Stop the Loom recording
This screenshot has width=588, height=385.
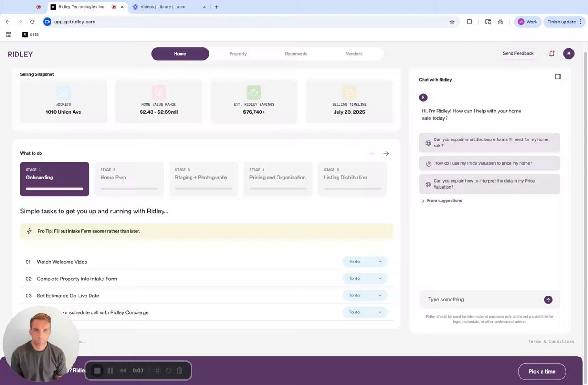(x=97, y=370)
